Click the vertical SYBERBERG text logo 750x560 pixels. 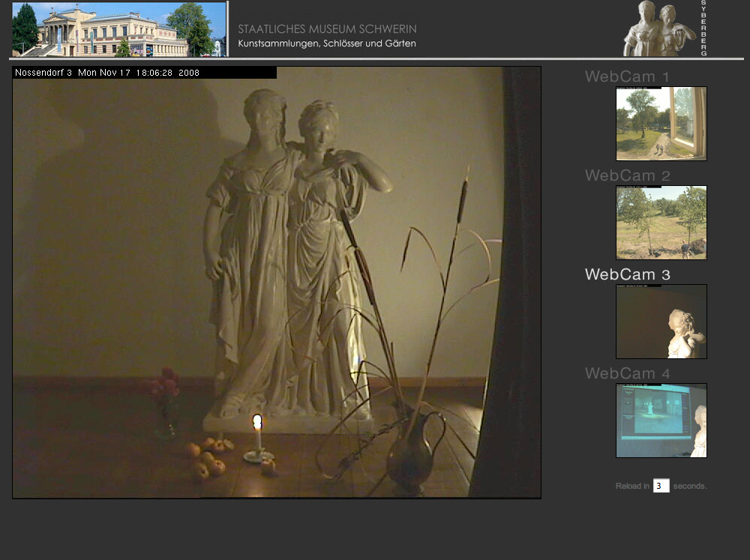703,28
